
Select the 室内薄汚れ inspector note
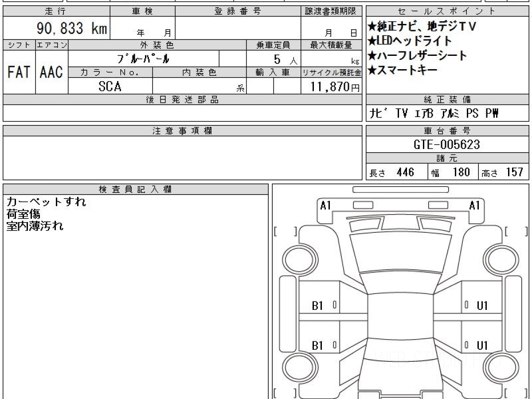35,226
